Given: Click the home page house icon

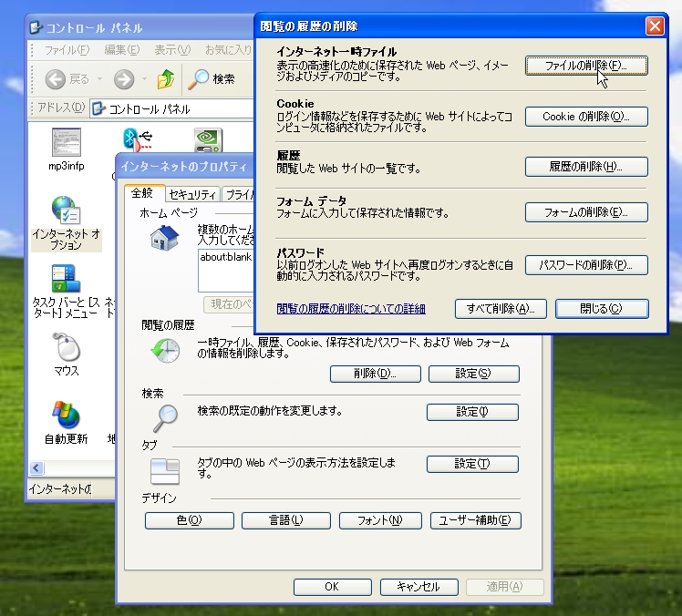Looking at the screenshot, I should [x=164, y=237].
